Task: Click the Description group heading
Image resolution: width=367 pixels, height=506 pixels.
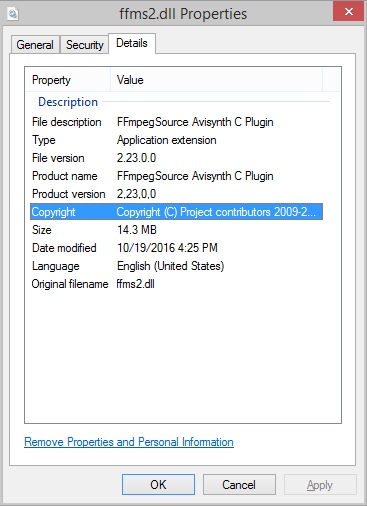Action: (x=68, y=102)
